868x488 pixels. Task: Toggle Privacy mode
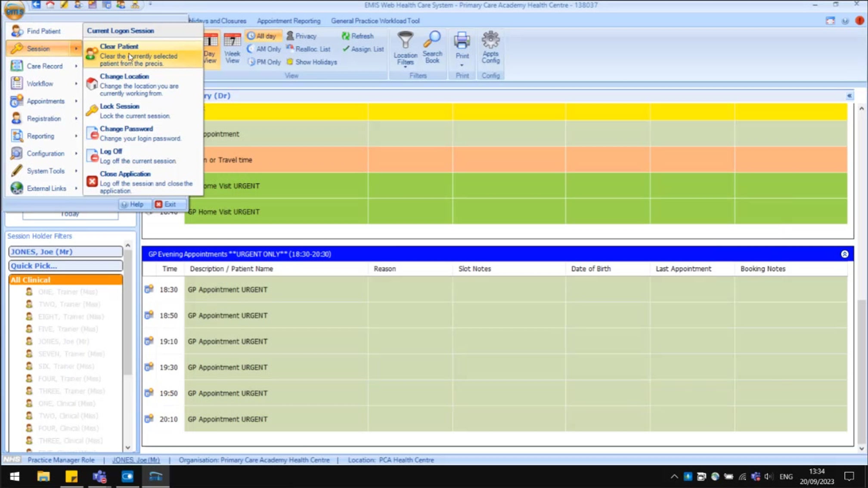(x=301, y=36)
